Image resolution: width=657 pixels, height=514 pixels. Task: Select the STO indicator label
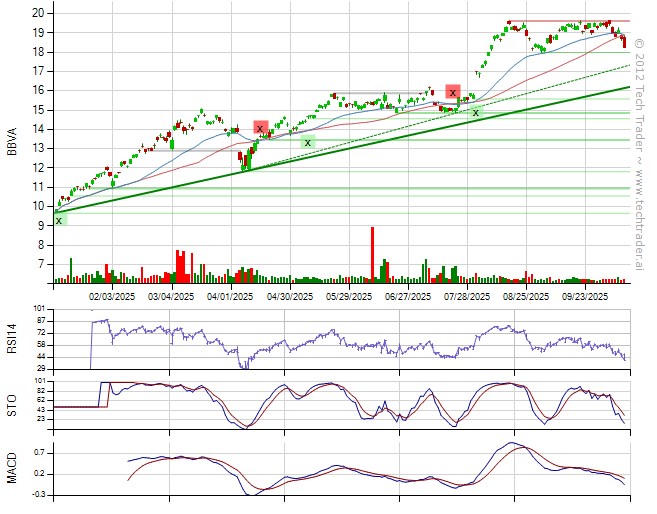13,405
